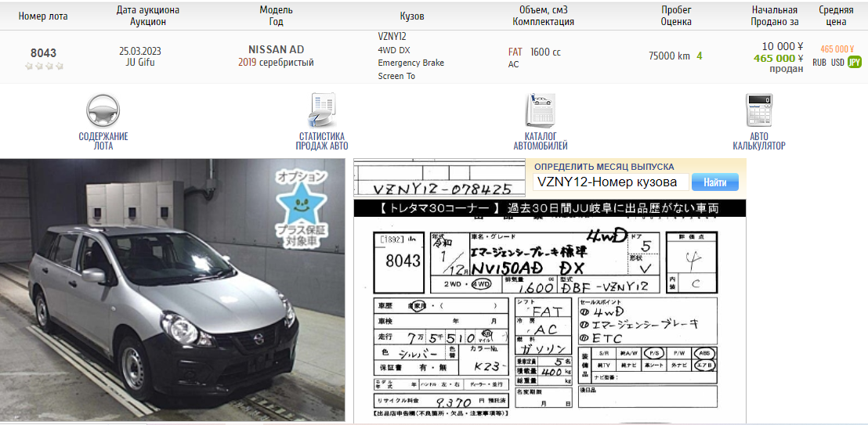Select the JPY currency badge

855,63
